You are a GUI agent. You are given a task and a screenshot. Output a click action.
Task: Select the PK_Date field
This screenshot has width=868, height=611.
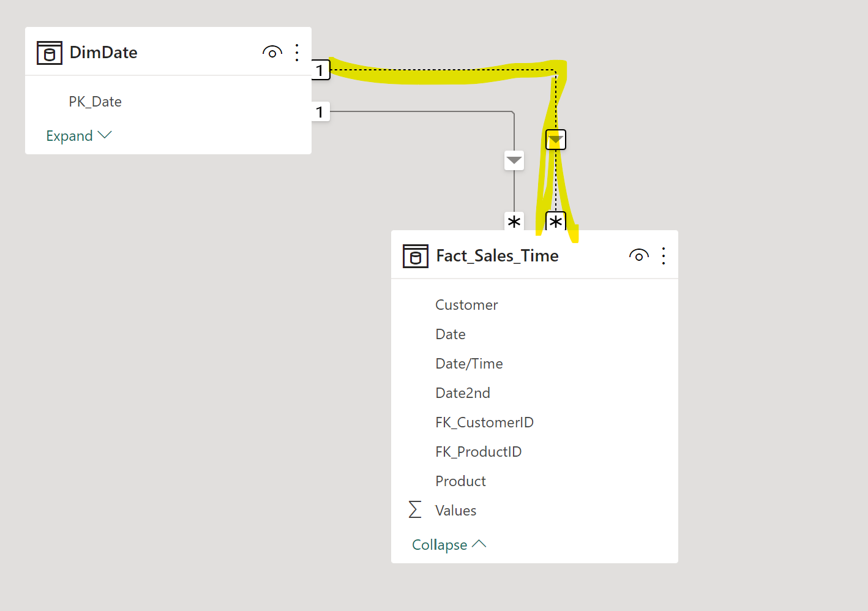(95, 102)
